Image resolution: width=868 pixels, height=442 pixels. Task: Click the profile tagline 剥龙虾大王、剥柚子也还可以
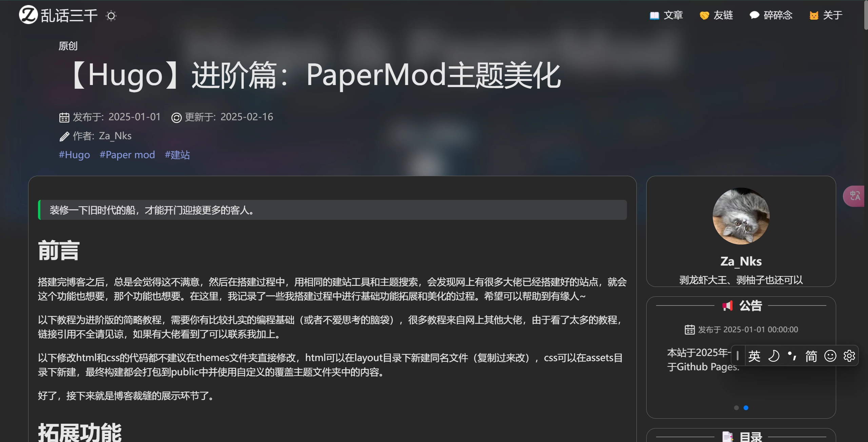(x=741, y=280)
